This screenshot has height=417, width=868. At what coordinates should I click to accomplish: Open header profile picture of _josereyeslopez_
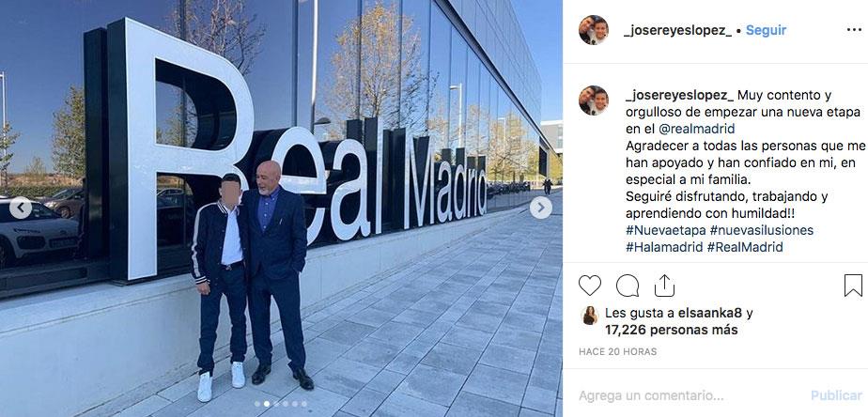pyautogui.click(x=594, y=30)
